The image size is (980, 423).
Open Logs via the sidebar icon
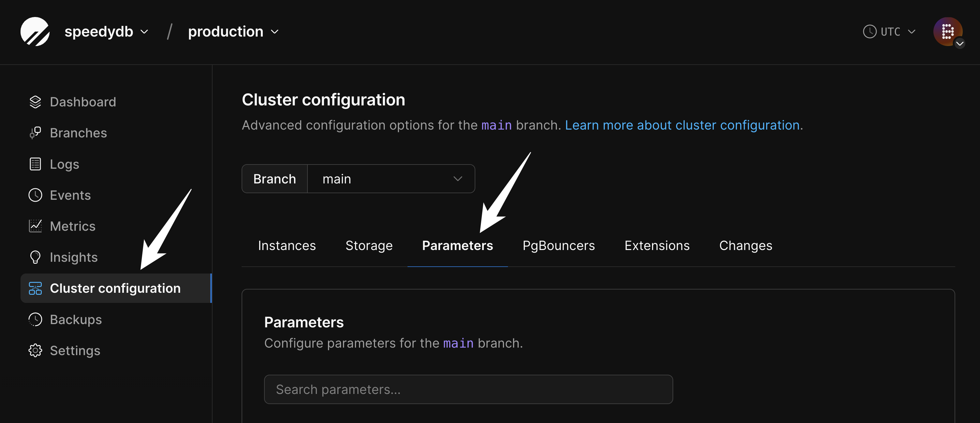(35, 164)
